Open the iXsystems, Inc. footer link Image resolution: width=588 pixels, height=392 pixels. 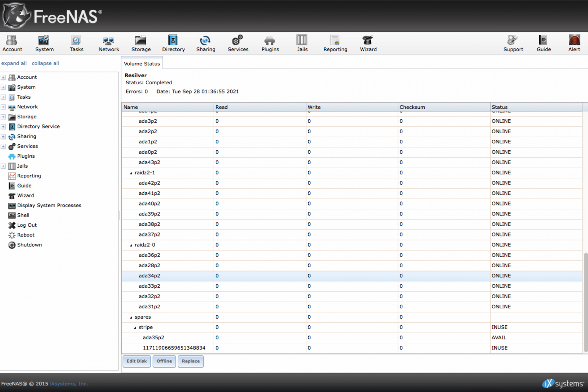click(x=69, y=384)
